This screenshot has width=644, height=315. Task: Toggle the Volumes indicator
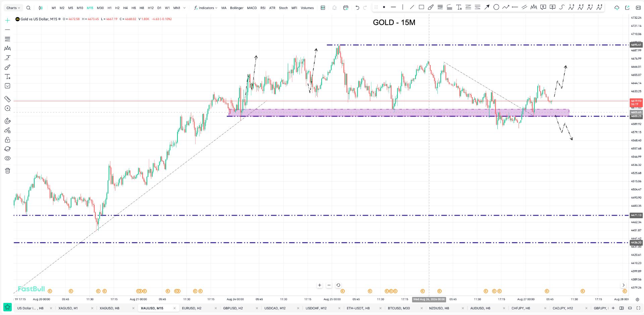[x=307, y=8]
